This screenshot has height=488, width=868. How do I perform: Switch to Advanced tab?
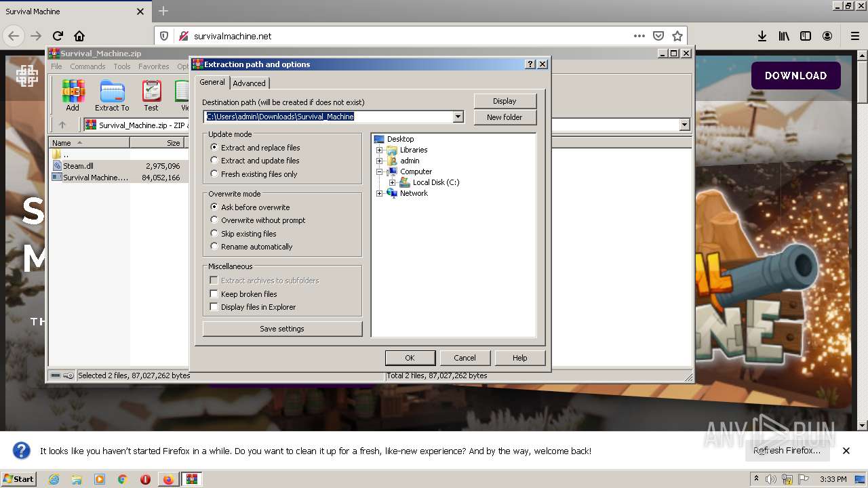click(249, 83)
